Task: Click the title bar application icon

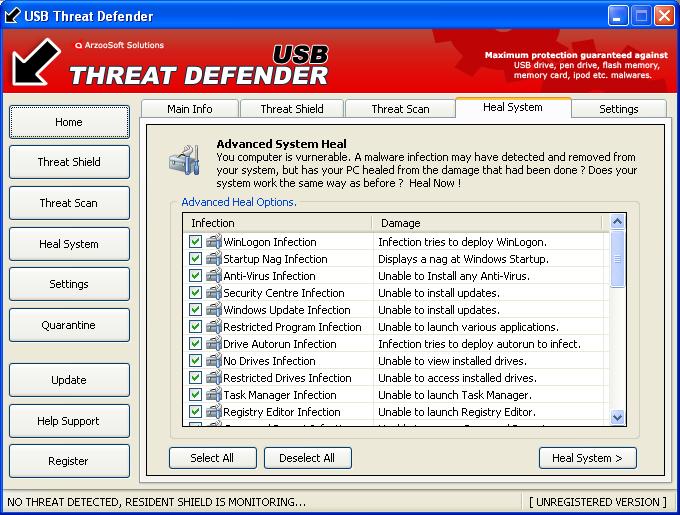Action: (x=12, y=16)
